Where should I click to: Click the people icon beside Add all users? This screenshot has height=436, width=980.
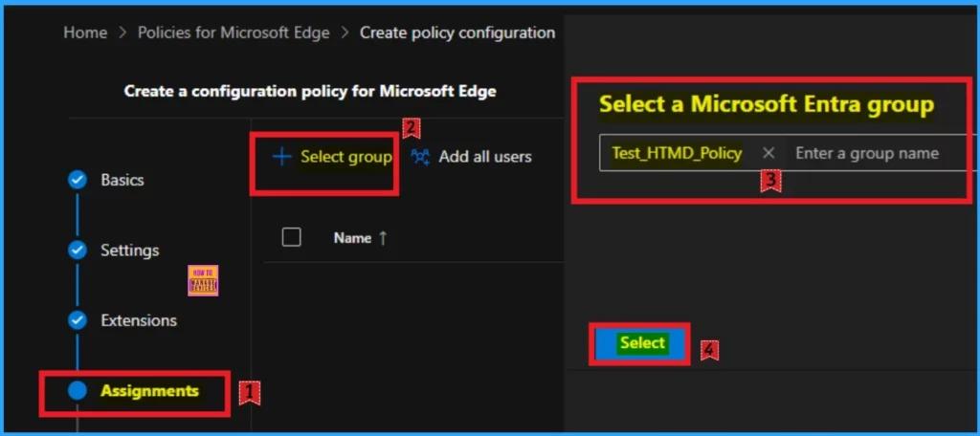[421, 157]
